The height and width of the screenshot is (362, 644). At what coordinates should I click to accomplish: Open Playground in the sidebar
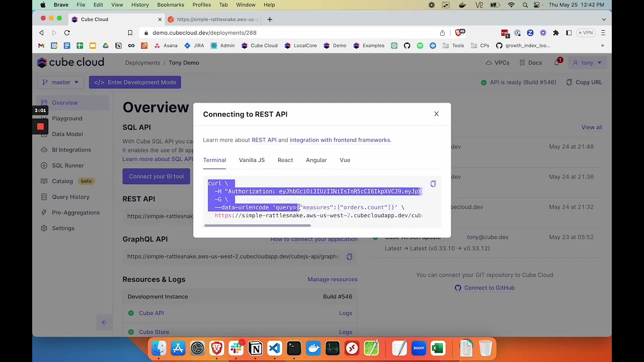point(67,119)
